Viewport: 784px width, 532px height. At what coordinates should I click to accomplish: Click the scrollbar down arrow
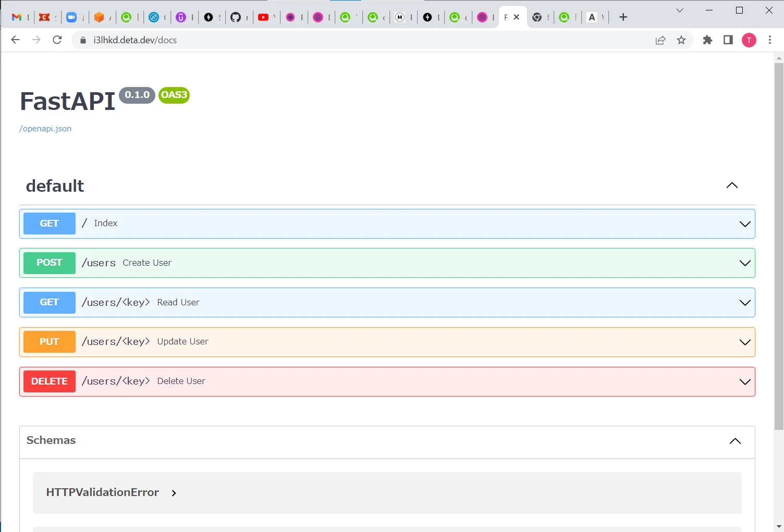click(x=779, y=526)
